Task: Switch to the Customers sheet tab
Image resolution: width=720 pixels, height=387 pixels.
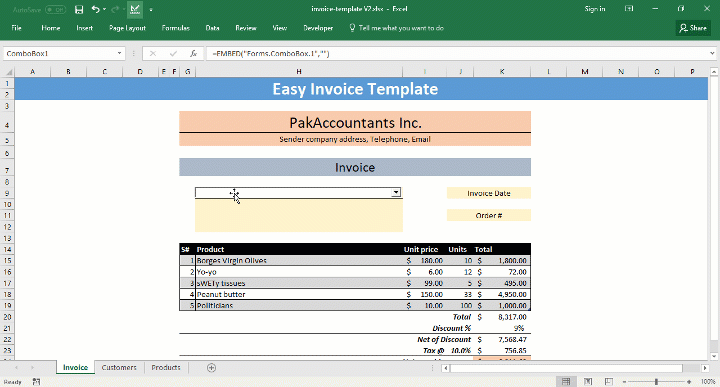Action: tap(119, 367)
